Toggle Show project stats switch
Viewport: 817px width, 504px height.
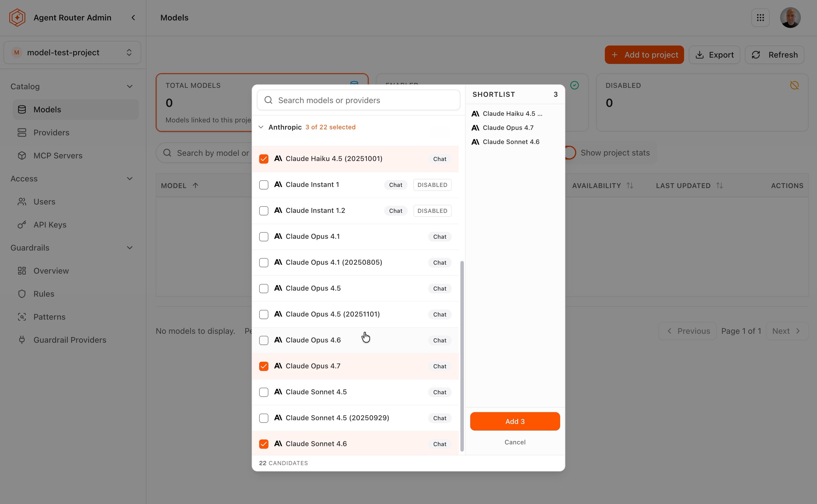coord(570,153)
